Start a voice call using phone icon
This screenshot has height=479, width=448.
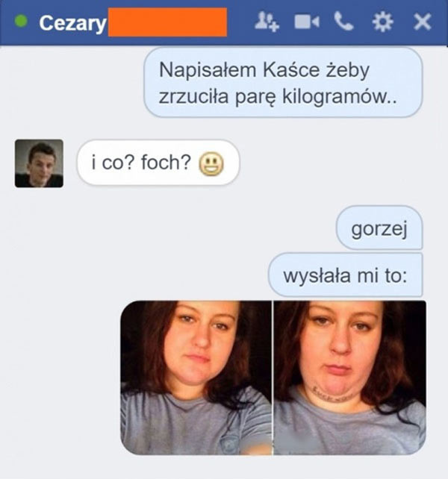coord(343,22)
